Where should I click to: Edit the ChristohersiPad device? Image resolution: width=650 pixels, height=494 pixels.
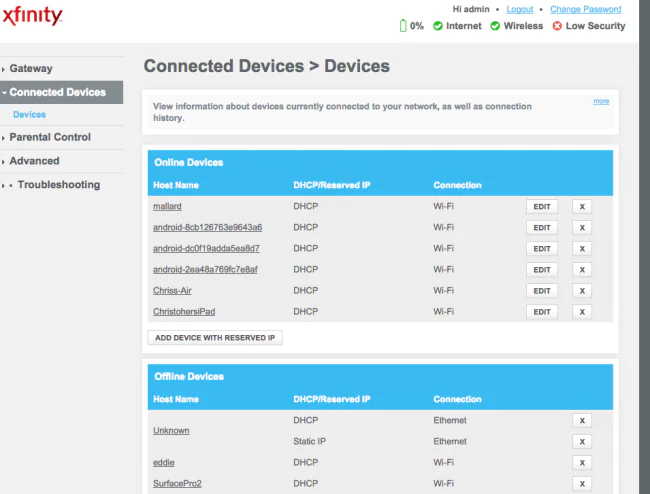(541, 312)
